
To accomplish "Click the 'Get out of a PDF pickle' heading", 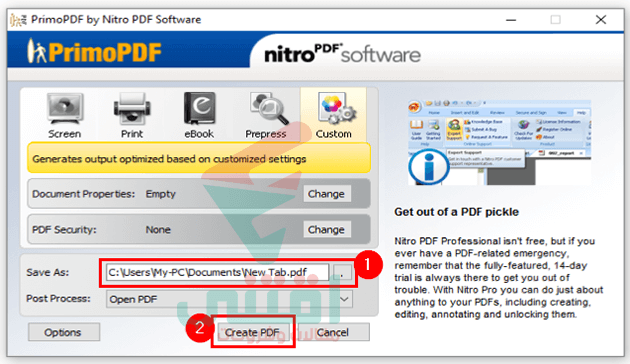I will tap(456, 212).
